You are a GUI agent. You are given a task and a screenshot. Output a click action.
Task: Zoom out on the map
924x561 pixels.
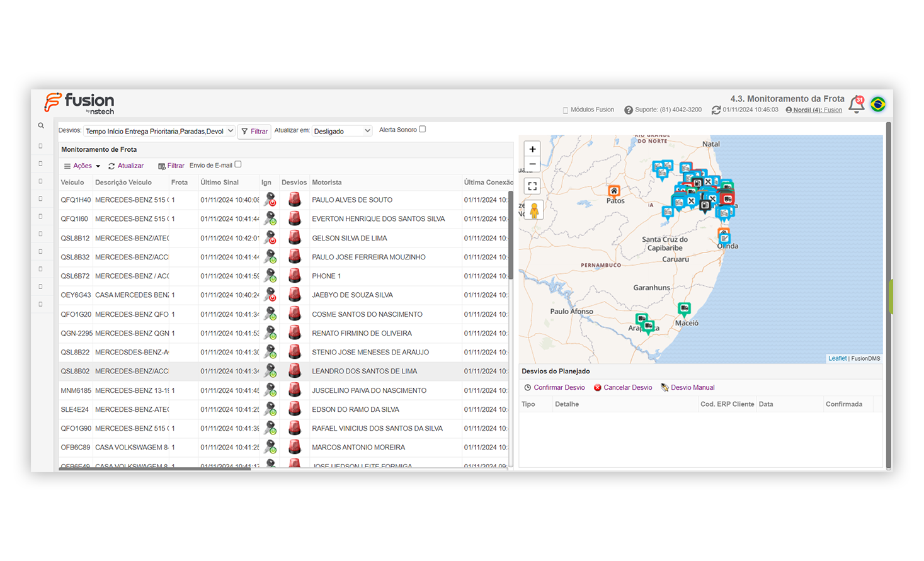[532, 164]
